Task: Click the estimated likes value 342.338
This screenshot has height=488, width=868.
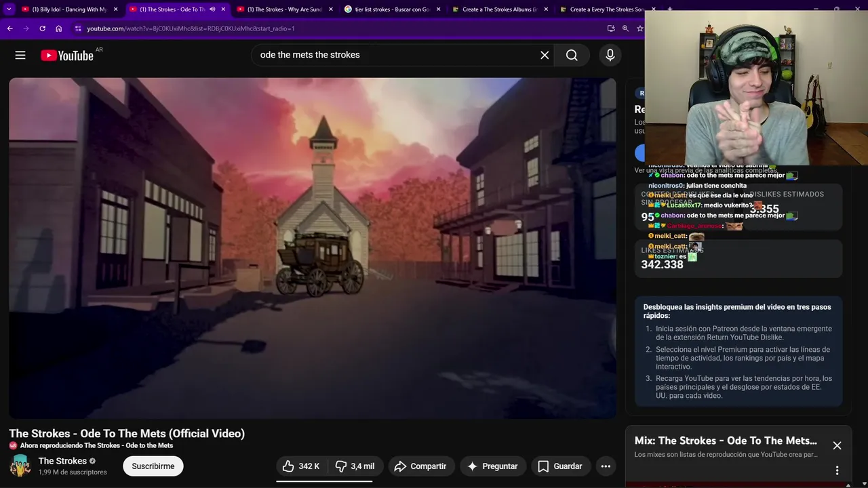Action: click(662, 264)
